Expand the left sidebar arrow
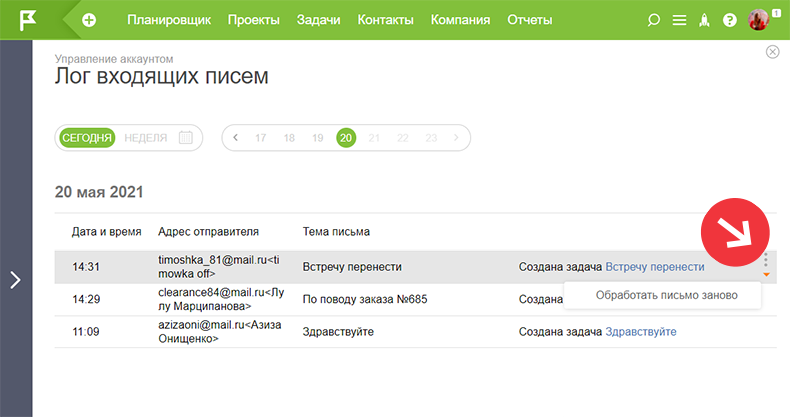 point(16,280)
